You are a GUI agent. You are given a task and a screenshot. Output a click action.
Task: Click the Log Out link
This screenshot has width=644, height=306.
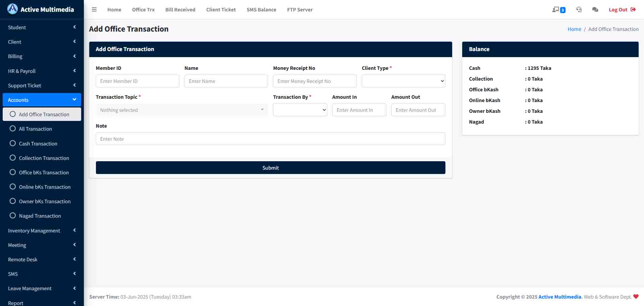coord(622,10)
